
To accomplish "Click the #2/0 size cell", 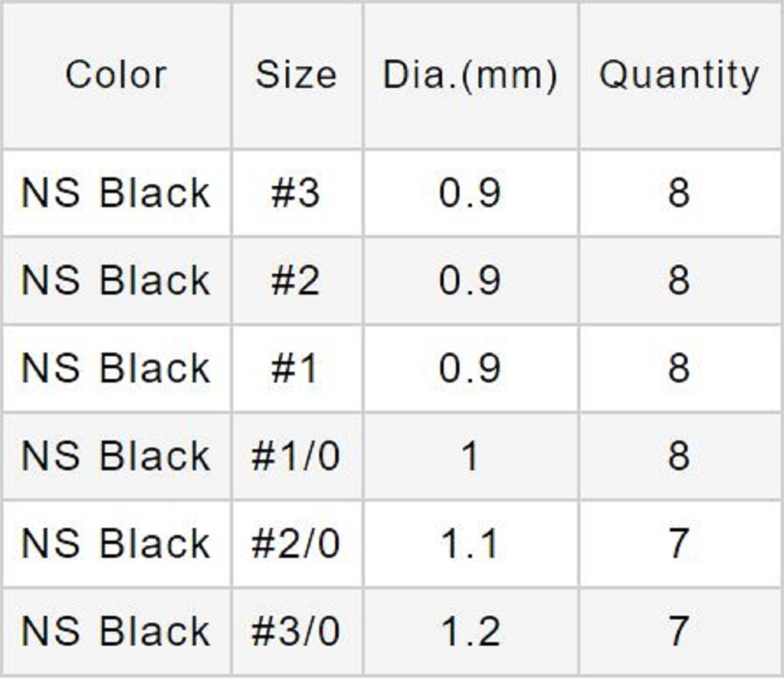I will coord(296,544).
